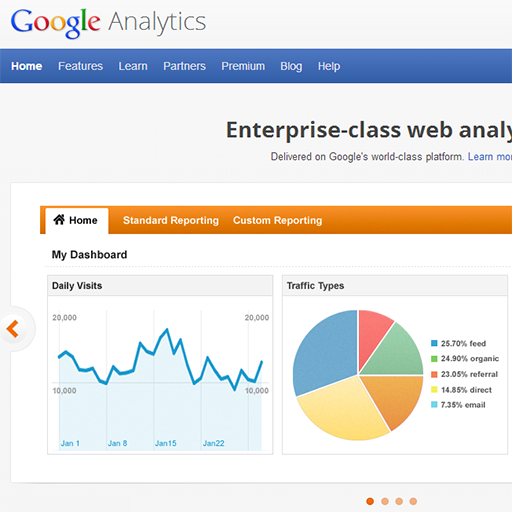The image size is (512, 512).
Task: Open the Help navigation item
Action: (x=329, y=66)
